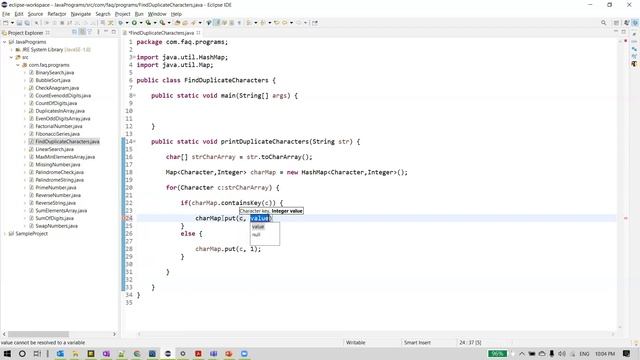Choose 'null' in the content assist popup
The image size is (640, 360).
[256, 235]
